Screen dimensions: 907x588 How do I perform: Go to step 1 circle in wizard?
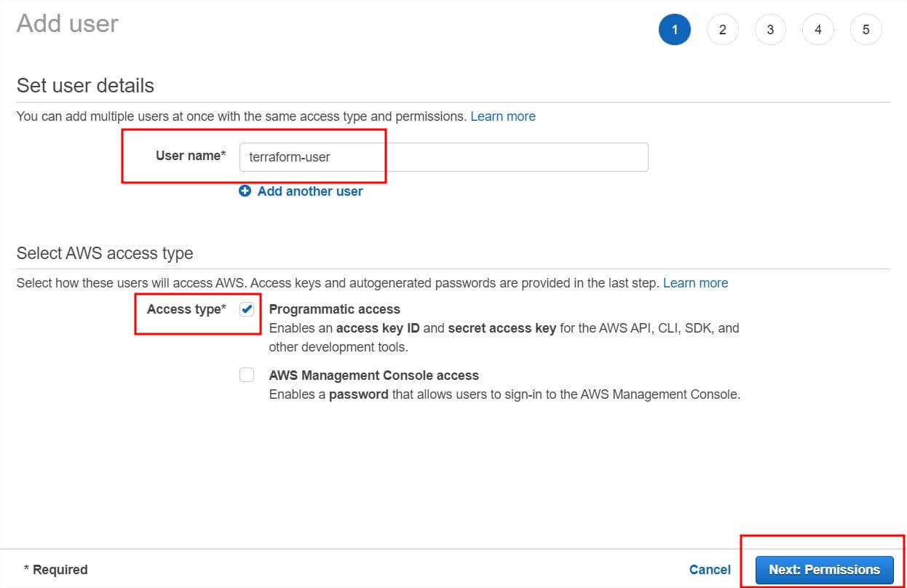pyautogui.click(x=675, y=30)
